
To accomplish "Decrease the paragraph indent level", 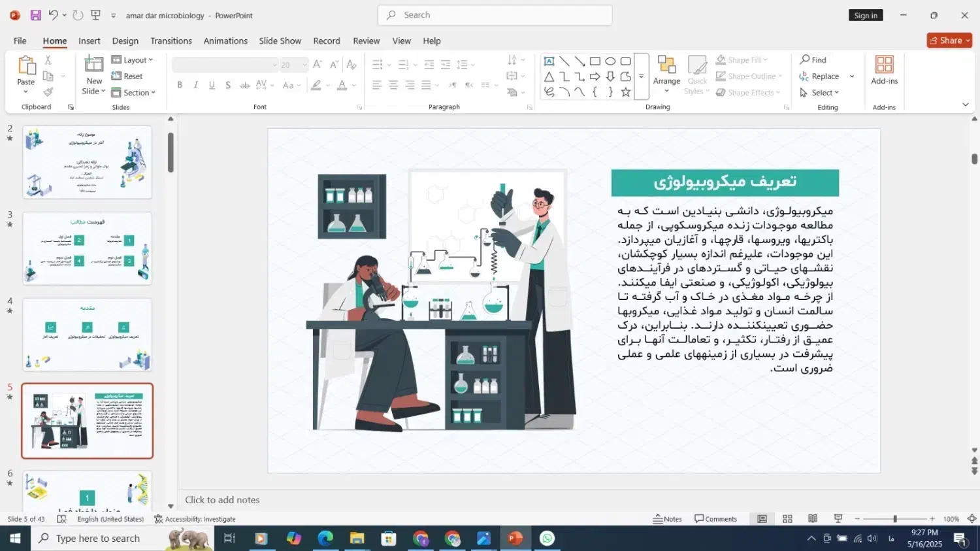I will tap(429, 64).
